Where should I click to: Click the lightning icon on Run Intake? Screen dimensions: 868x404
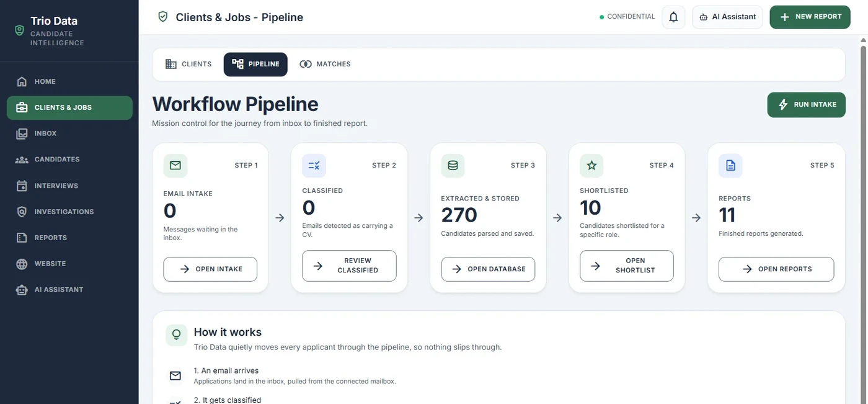click(x=783, y=104)
